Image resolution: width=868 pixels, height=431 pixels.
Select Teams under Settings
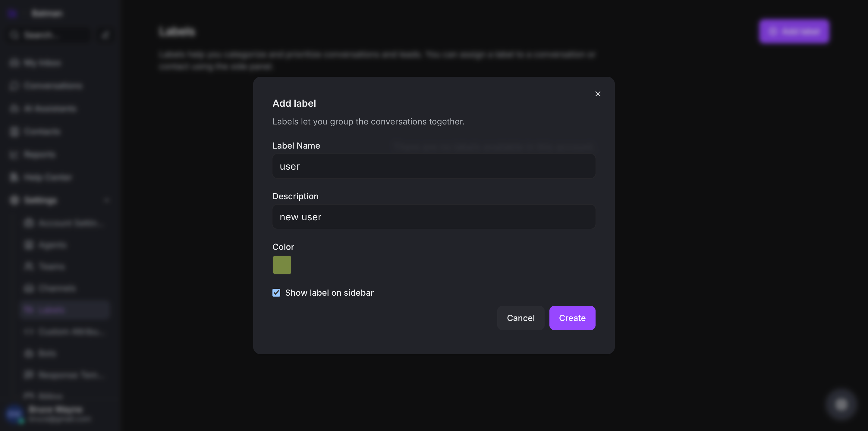click(x=52, y=266)
